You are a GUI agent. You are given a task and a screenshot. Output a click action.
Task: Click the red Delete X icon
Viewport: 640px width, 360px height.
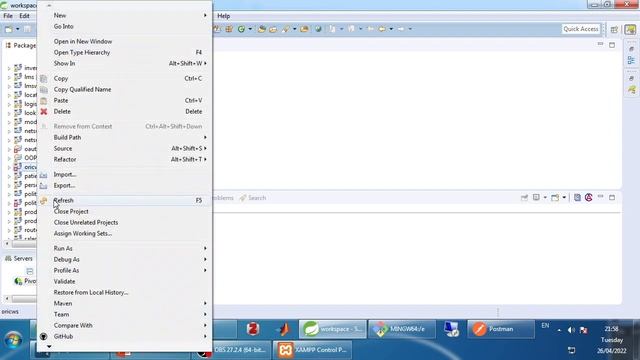click(x=44, y=111)
